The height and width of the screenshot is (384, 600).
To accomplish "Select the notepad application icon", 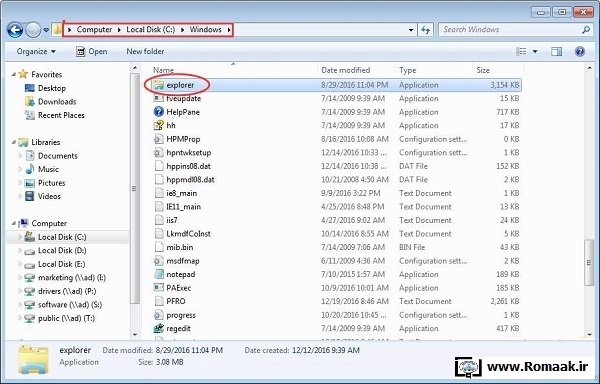I will (159, 274).
